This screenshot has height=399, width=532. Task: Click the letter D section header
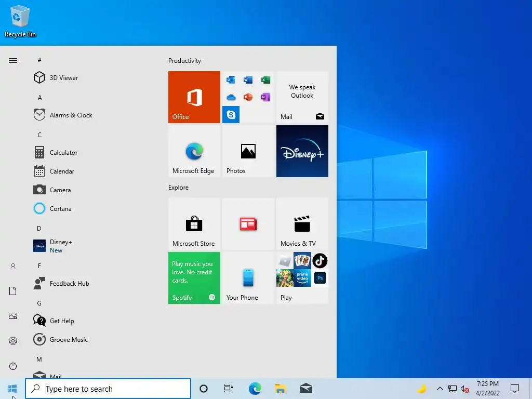(39, 229)
